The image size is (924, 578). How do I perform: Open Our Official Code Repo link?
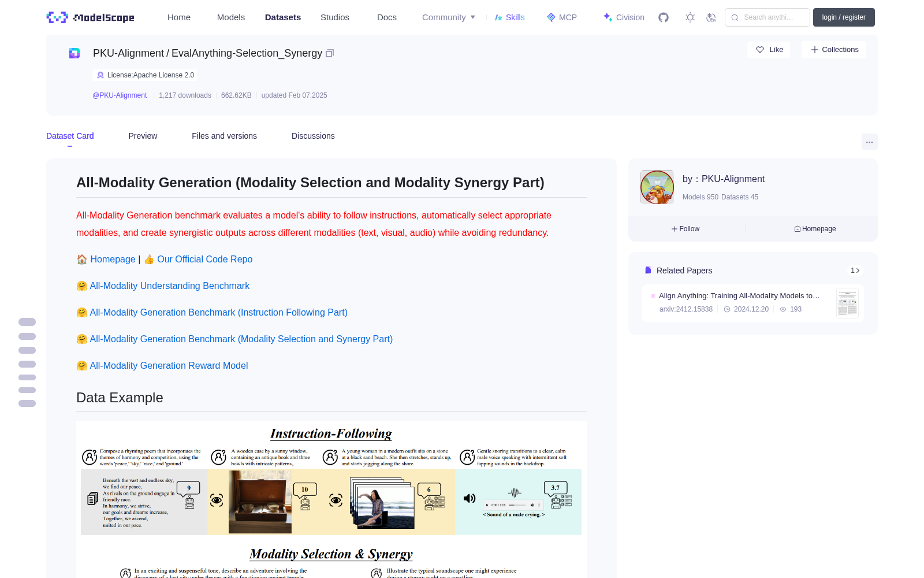click(x=204, y=260)
